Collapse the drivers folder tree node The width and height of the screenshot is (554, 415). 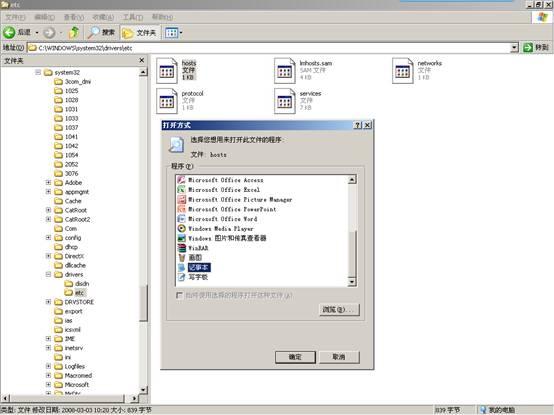click(48, 274)
